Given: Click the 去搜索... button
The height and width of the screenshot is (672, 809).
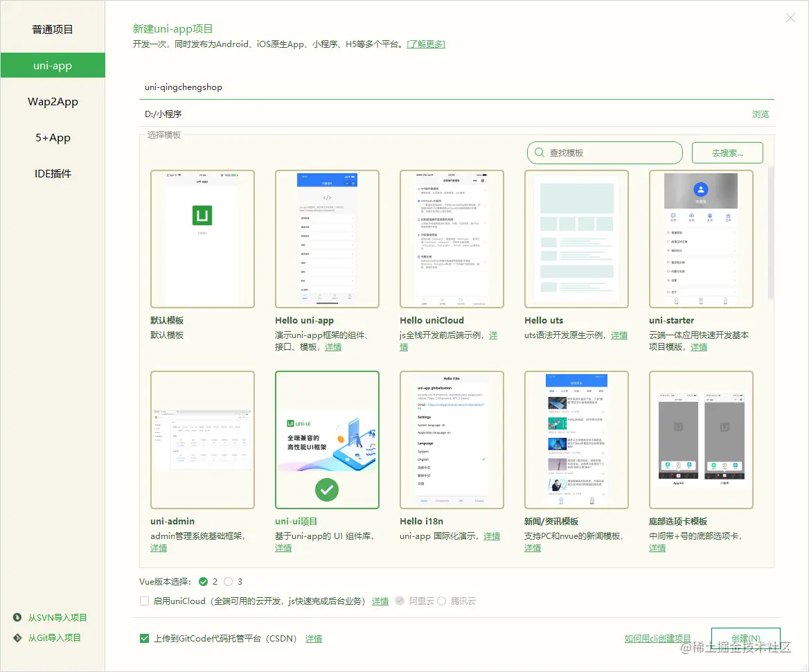Looking at the screenshot, I should pos(727,153).
